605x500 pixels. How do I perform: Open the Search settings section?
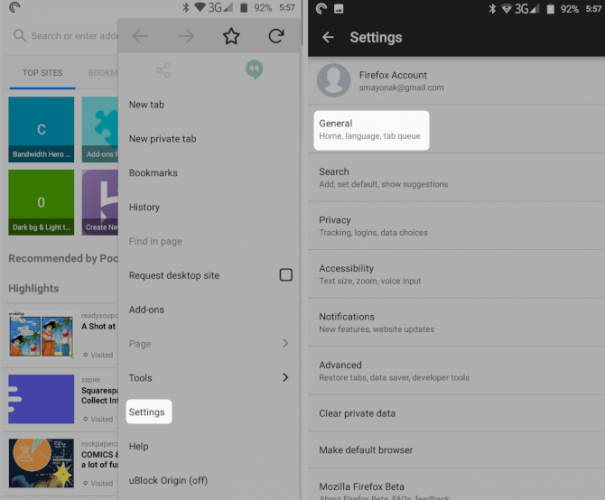point(456,177)
